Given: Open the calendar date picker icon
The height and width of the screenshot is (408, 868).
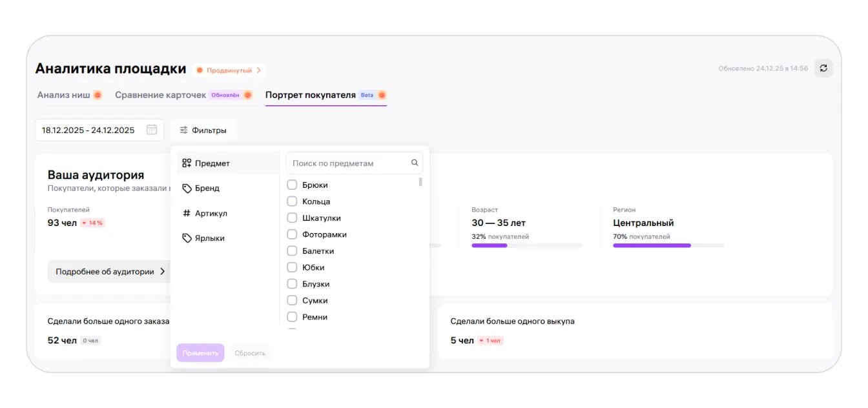Looking at the screenshot, I should pos(151,130).
